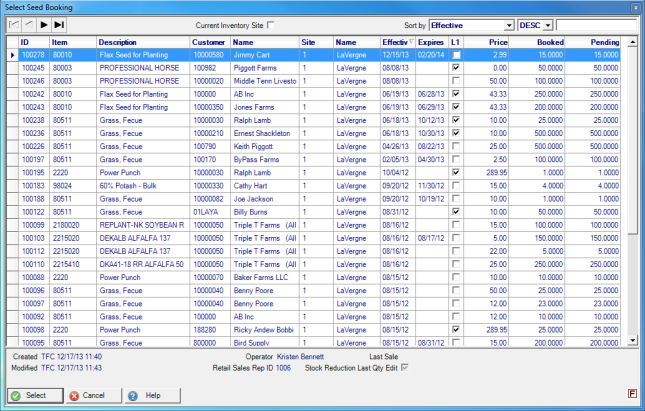Viewport: 645px width, 411px height.
Task: Jump to last record arrow
Action: pyautogui.click(x=60, y=24)
